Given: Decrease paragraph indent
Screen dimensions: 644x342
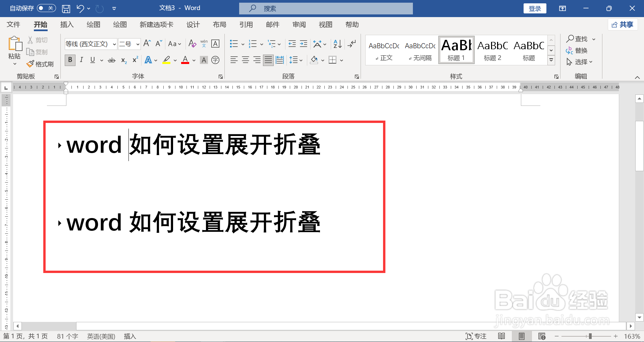Looking at the screenshot, I should click(x=292, y=44).
